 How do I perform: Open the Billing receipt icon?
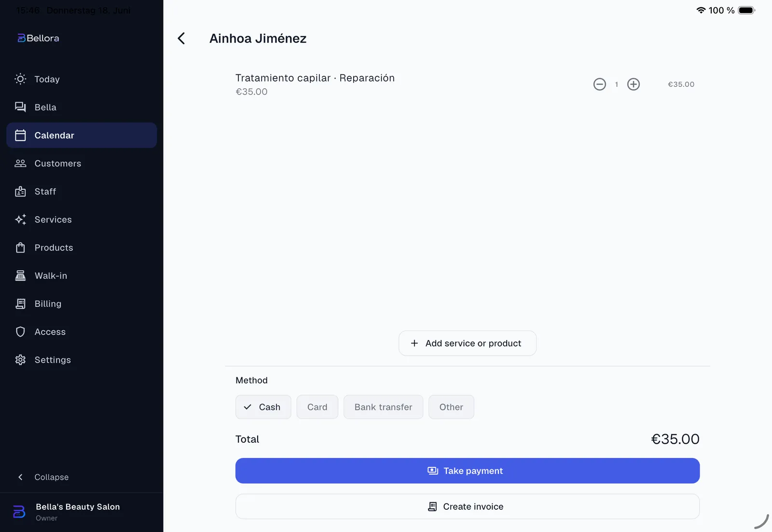pos(20,304)
